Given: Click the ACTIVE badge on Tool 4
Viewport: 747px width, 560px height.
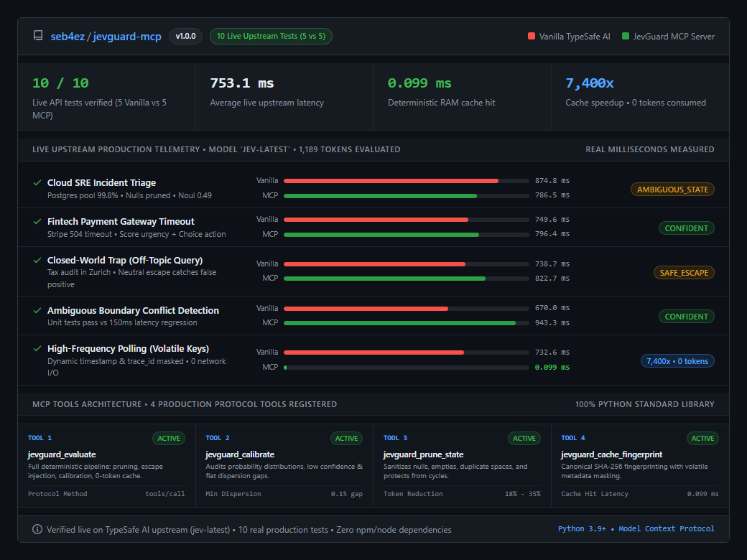Looking at the screenshot, I should coord(702,438).
